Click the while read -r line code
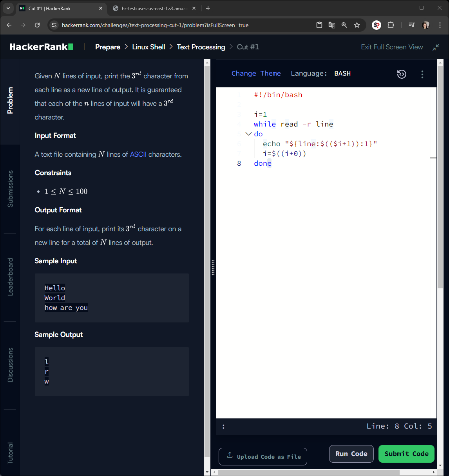Screen dimensions: 449x476 (293, 124)
